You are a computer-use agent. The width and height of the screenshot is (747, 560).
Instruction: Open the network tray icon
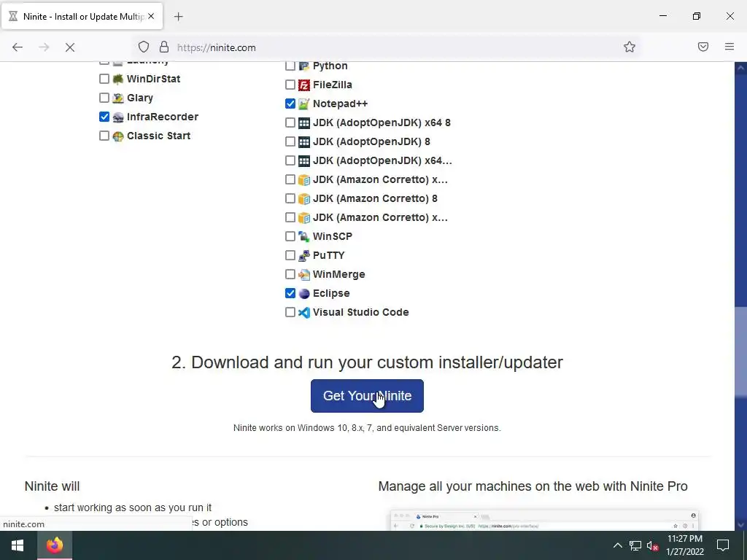(635, 545)
